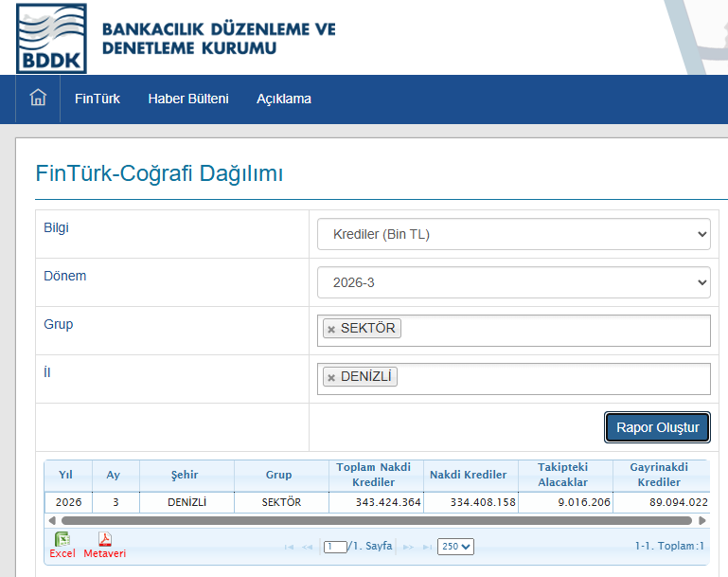This screenshot has height=577, width=728.
Task: Open the home page icon
Action: point(38,99)
